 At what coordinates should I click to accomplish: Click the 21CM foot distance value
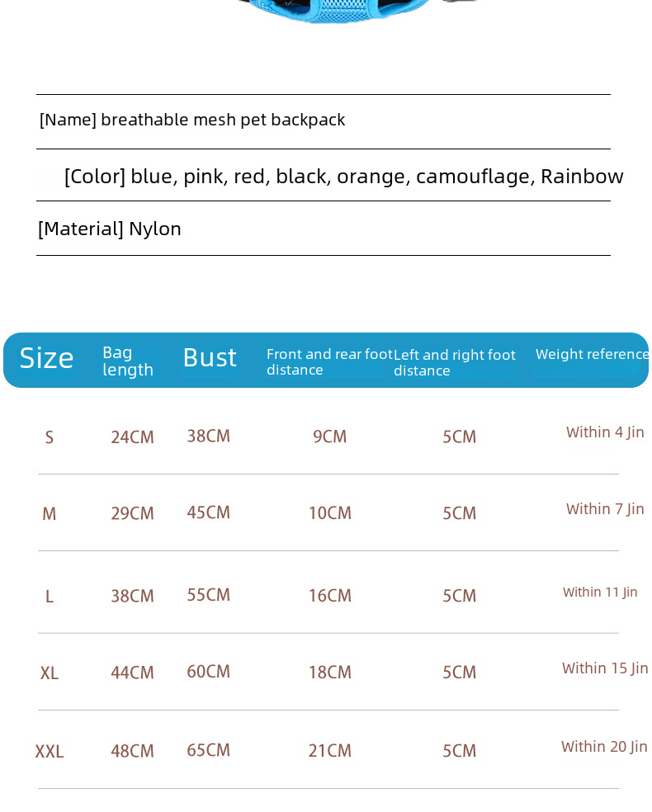tap(329, 751)
